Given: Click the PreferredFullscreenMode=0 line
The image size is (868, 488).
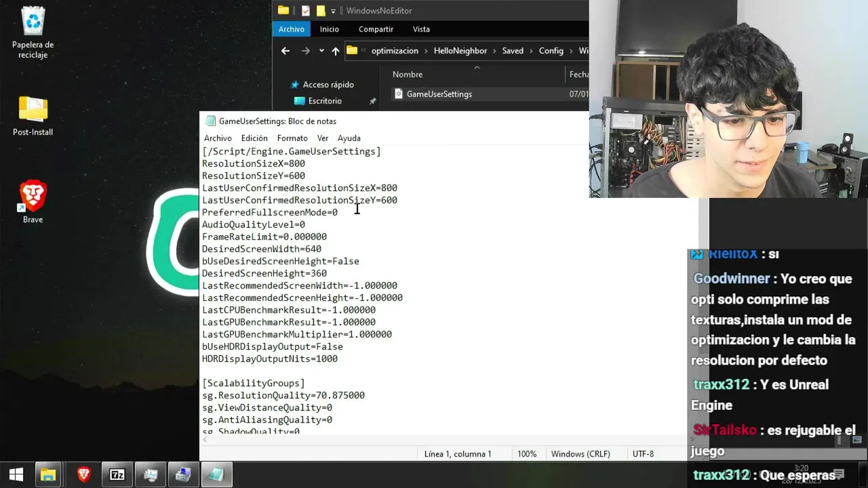Looking at the screenshot, I should pyautogui.click(x=270, y=212).
